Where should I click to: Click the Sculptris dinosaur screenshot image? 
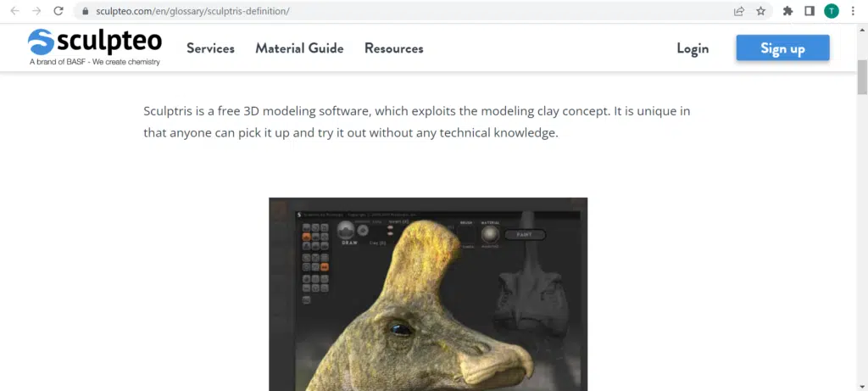pos(428,294)
